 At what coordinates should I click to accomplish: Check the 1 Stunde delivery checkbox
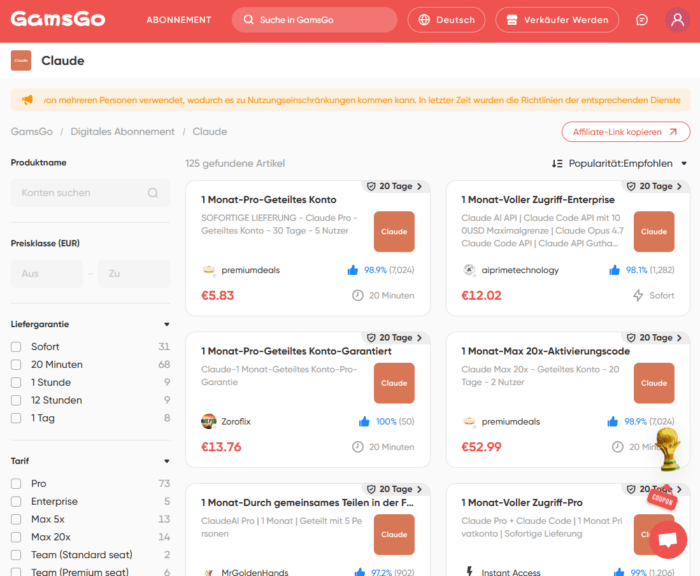16,383
